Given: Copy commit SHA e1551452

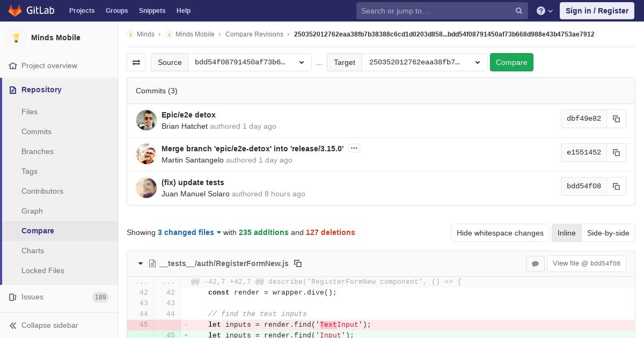Looking at the screenshot, I should click(616, 152).
